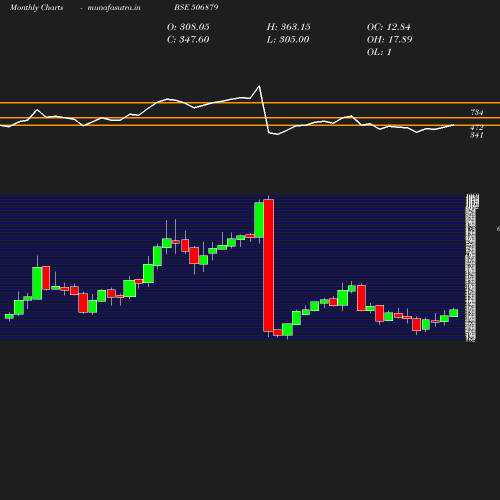The height and width of the screenshot is (500, 500).
Task: Click the "OL: 1" reading
Action: pyautogui.click(x=379, y=52)
